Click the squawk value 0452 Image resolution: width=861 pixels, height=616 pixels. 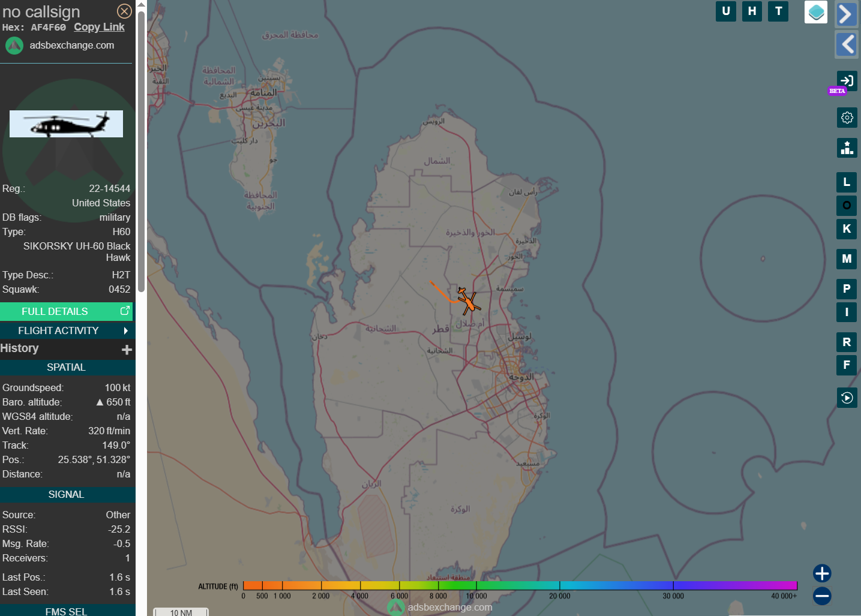pos(119,289)
